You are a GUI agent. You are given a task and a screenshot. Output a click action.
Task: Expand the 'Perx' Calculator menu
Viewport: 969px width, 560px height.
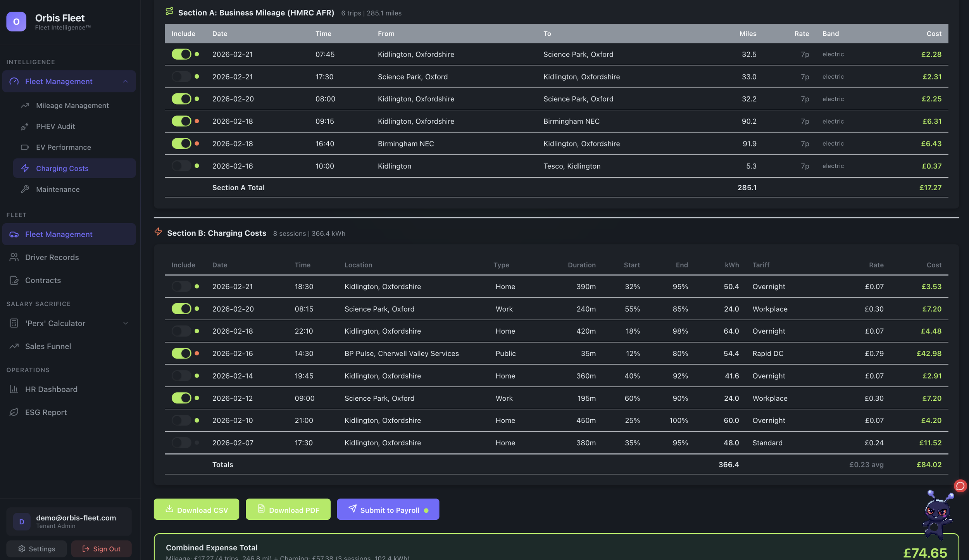(x=125, y=323)
